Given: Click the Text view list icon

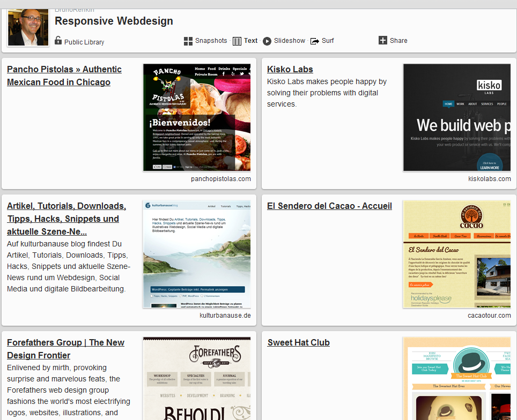Looking at the screenshot, I should point(237,41).
